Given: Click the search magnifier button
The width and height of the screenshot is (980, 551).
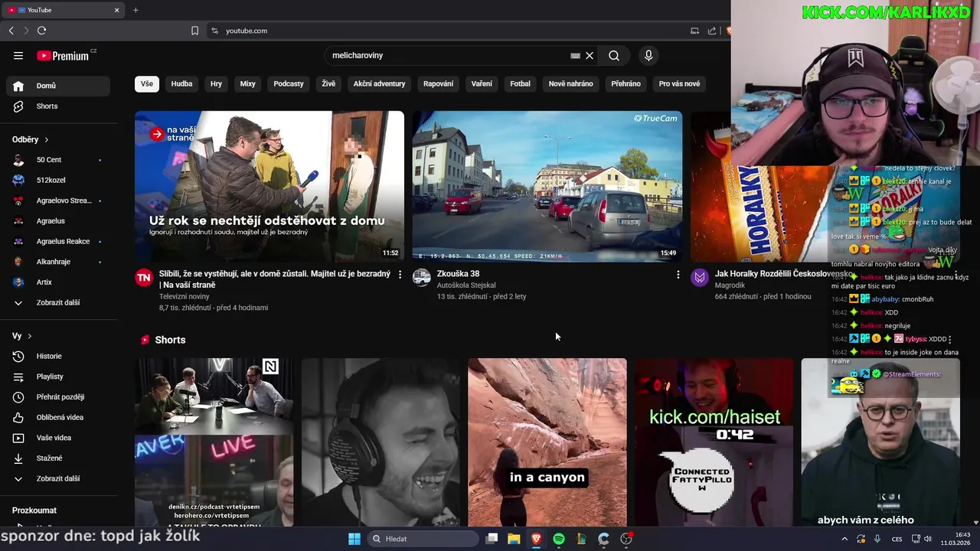Looking at the screenshot, I should pyautogui.click(x=614, y=55).
